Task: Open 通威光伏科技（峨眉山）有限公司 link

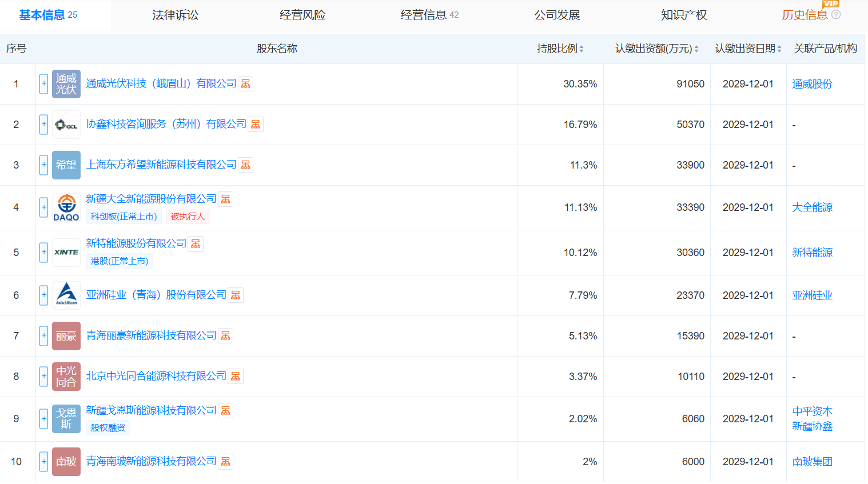Action: point(161,84)
